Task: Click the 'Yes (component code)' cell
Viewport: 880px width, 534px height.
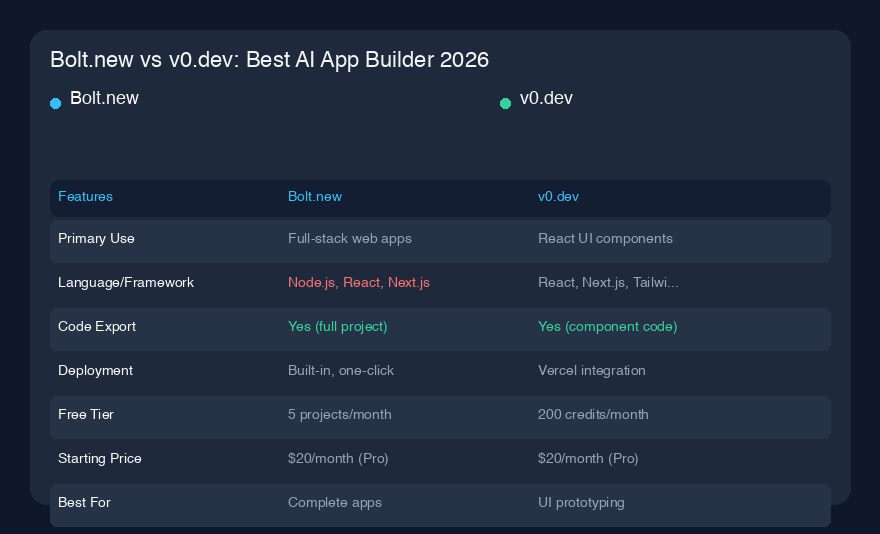Action: tap(607, 327)
